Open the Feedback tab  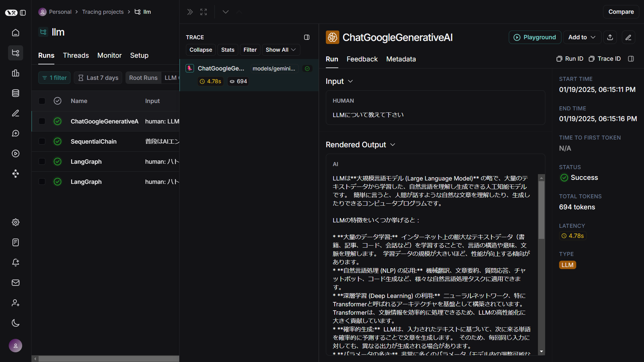click(362, 59)
